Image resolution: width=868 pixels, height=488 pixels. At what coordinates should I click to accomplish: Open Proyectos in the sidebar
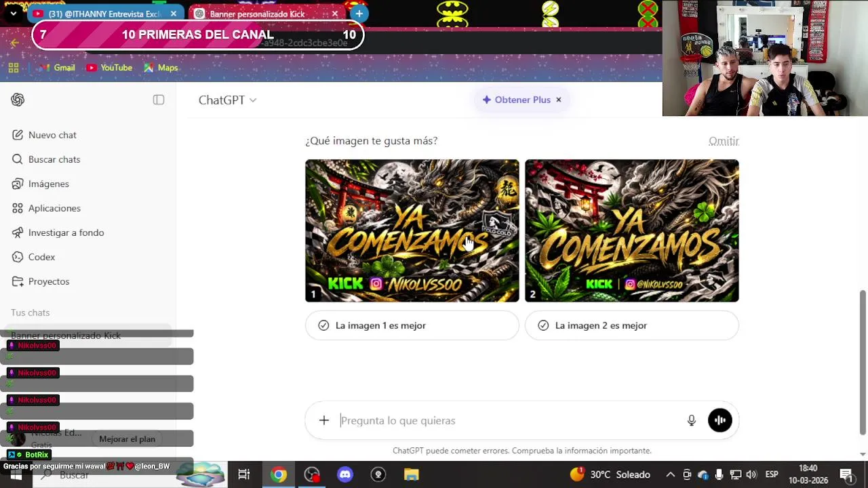(88, 281)
